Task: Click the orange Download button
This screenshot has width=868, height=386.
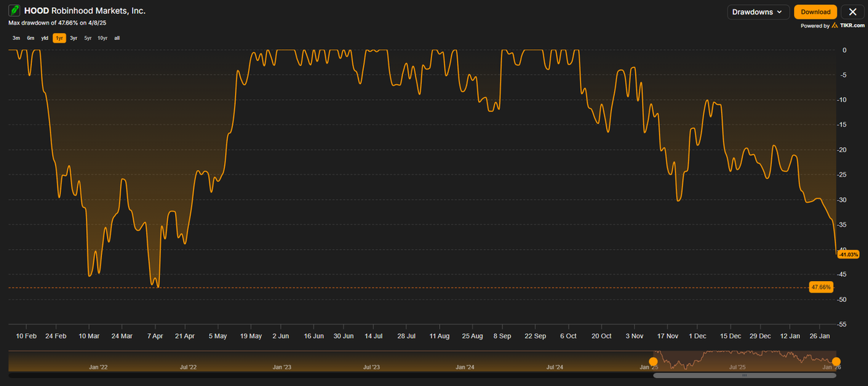Action: pyautogui.click(x=816, y=12)
